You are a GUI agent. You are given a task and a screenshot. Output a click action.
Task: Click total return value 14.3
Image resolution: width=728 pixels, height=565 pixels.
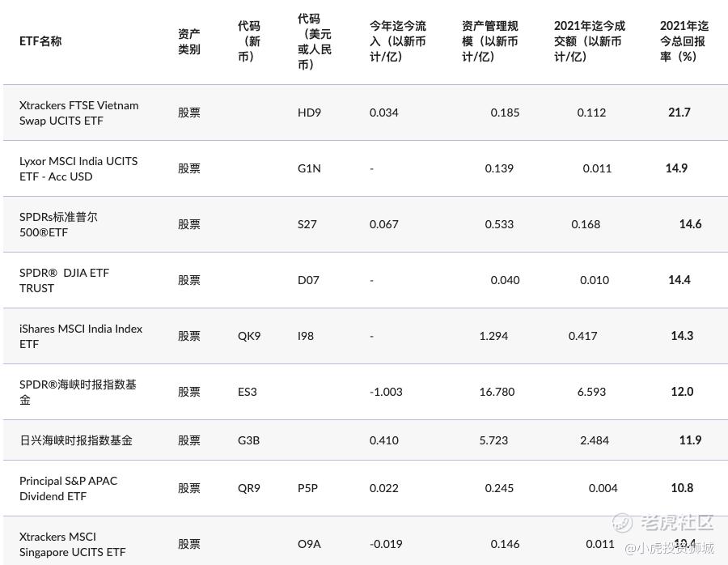(682, 335)
